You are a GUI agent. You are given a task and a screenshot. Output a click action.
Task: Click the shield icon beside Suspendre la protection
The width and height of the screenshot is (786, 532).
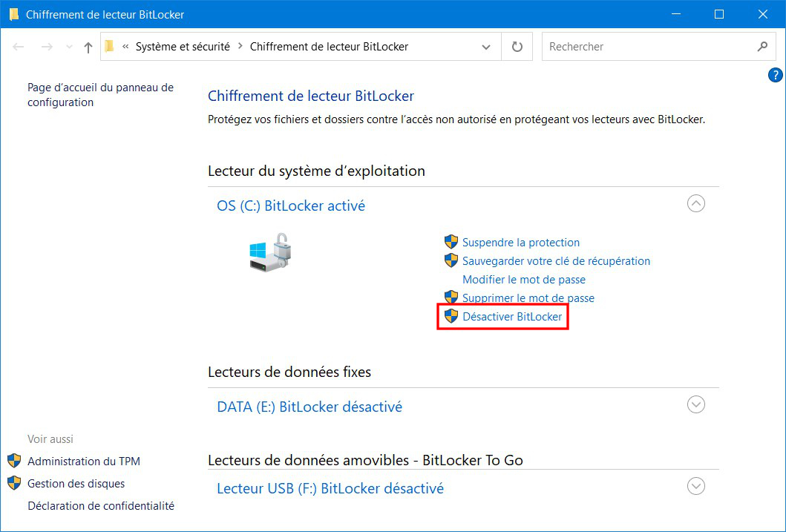pos(451,242)
